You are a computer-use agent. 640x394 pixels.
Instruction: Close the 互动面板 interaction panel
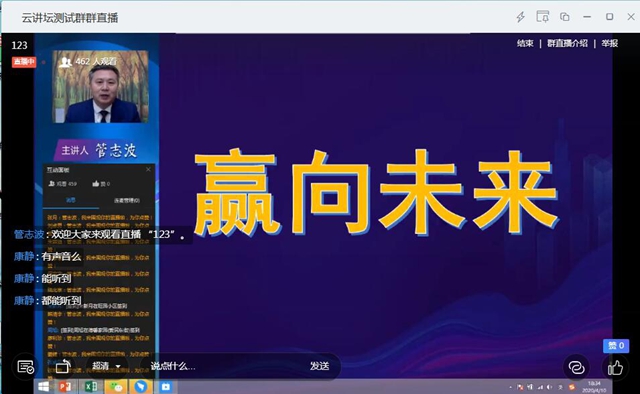[148, 169]
